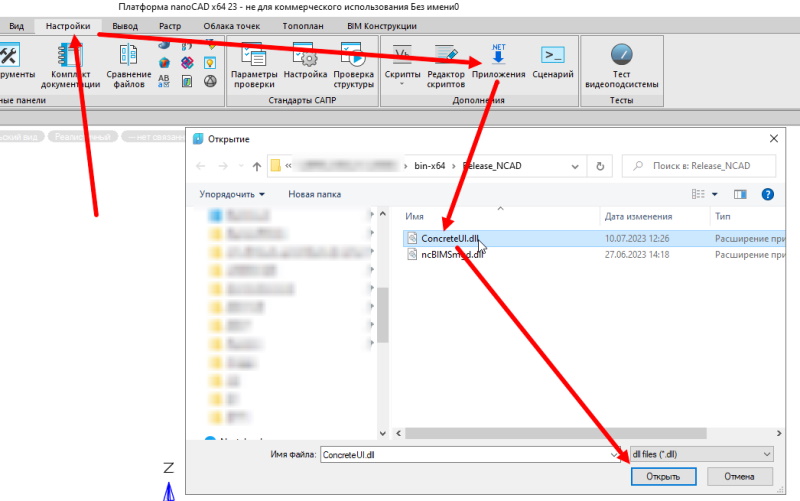Open the Сценарий command console tool
Screen dimensions: 800x501
click(553, 61)
